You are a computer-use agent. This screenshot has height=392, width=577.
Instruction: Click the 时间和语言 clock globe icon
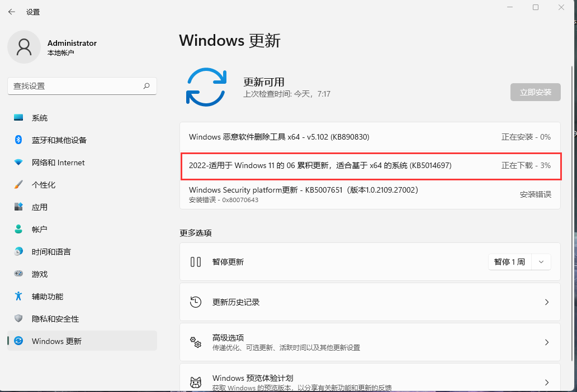[18, 252]
